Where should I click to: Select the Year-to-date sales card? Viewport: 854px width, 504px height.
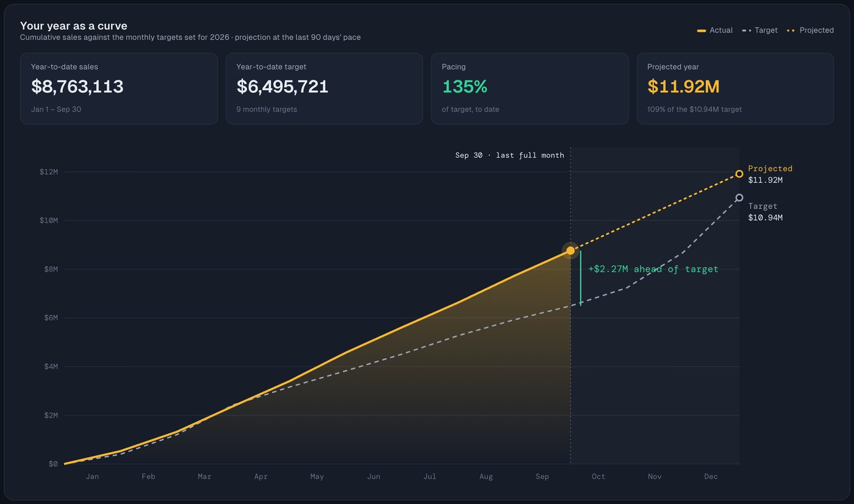click(119, 88)
